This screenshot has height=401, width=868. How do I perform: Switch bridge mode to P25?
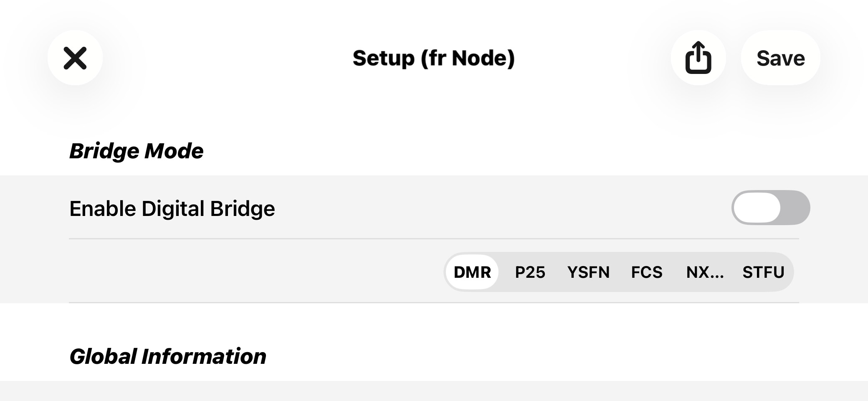(530, 272)
